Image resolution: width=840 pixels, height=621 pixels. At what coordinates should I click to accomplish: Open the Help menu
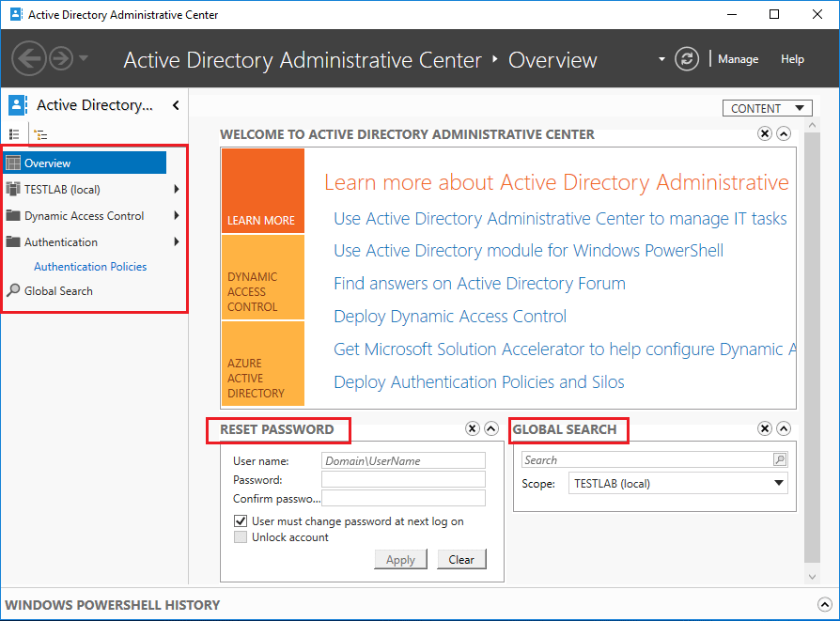pos(792,59)
